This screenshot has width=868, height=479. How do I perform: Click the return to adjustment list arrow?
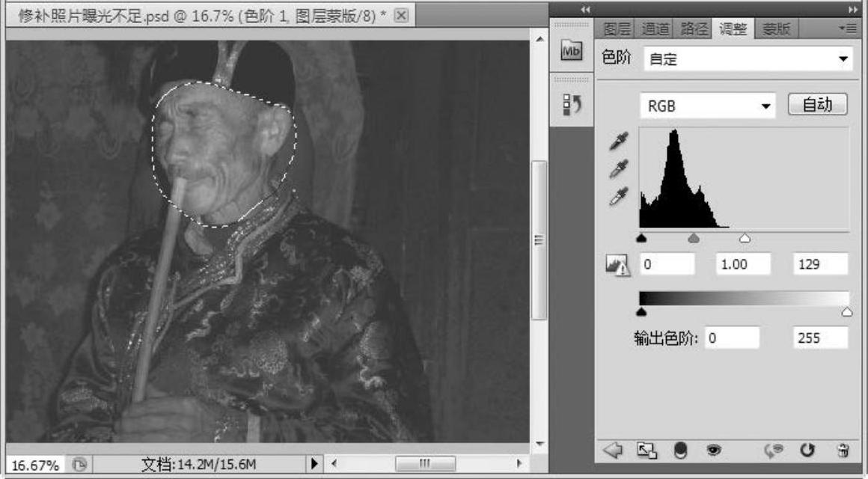click(x=613, y=450)
